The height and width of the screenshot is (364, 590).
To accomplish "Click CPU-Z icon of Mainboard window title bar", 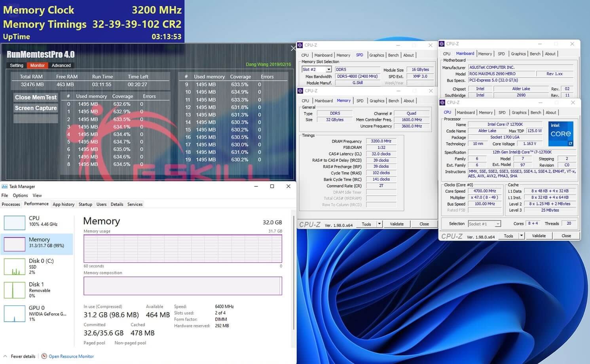I will coord(442,44).
